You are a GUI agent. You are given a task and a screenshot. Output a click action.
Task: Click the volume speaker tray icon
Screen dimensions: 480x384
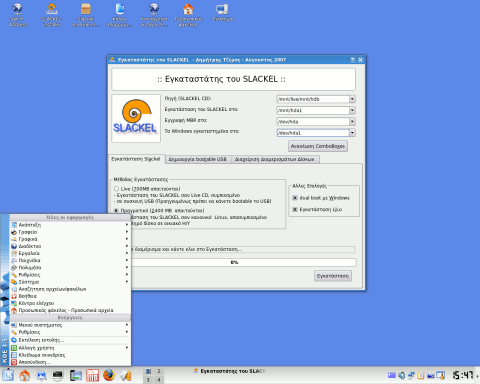point(402,376)
